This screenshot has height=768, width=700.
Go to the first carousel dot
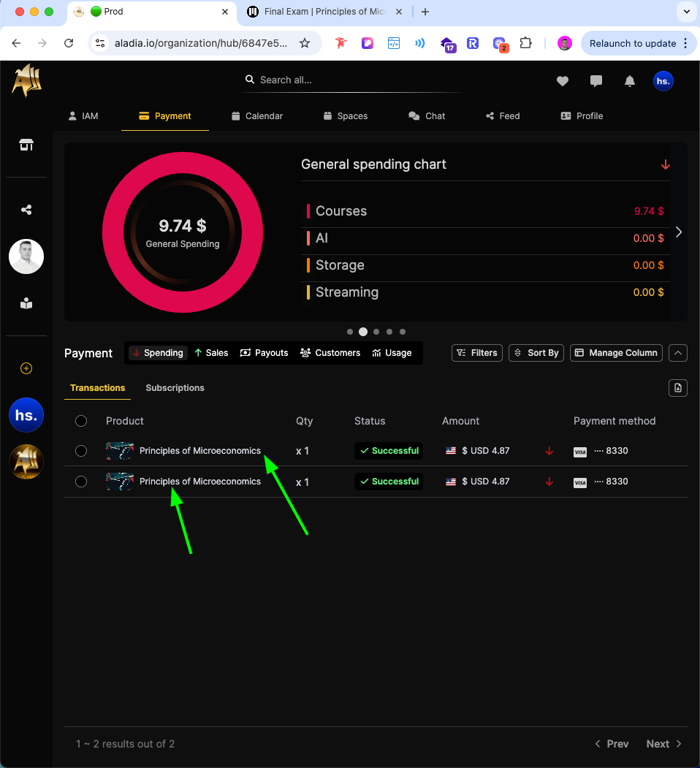click(x=350, y=332)
